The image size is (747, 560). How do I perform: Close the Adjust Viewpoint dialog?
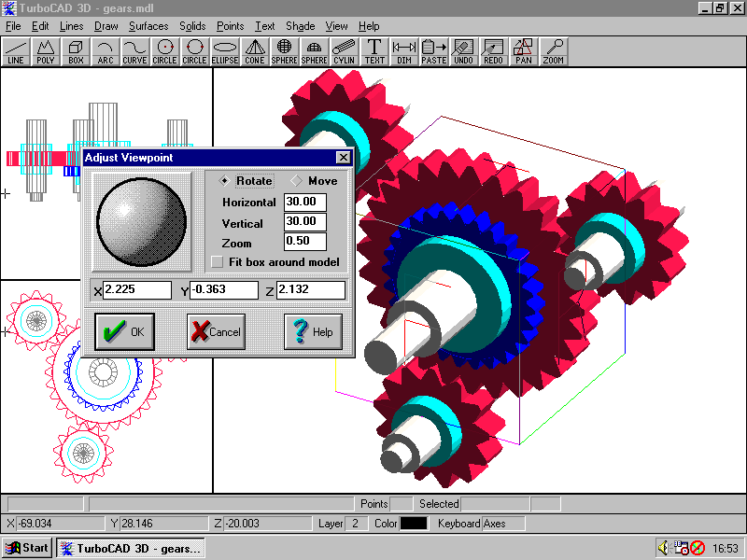click(343, 158)
